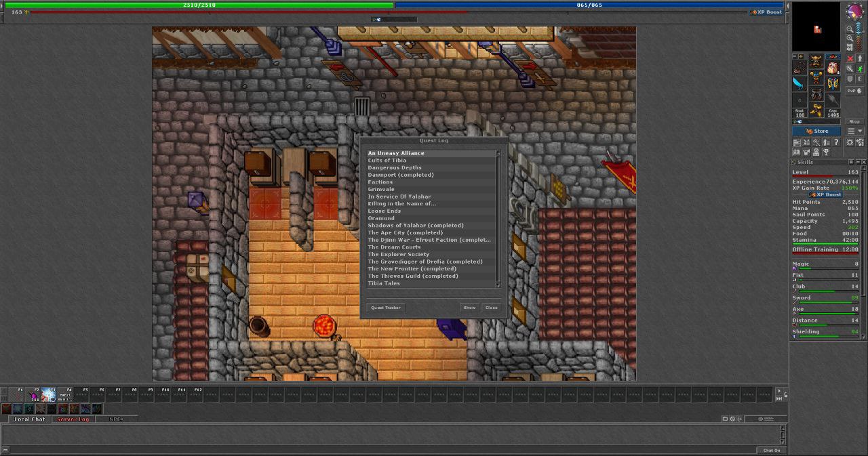Toggle Chat On button

pyautogui.click(x=772, y=450)
